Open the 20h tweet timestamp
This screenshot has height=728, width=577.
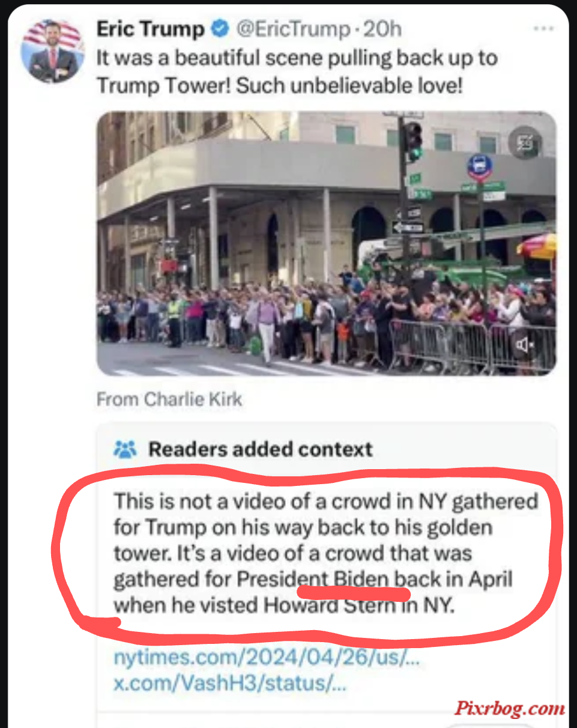(382, 28)
